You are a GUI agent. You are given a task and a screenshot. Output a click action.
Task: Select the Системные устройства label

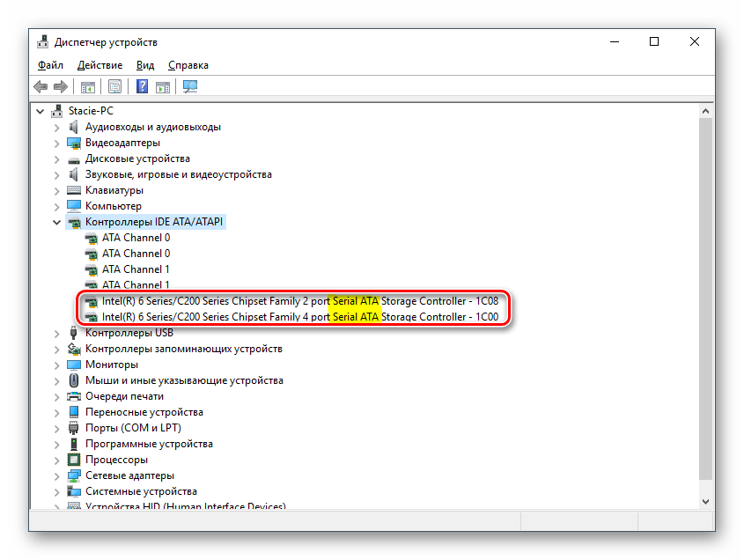pos(141,491)
